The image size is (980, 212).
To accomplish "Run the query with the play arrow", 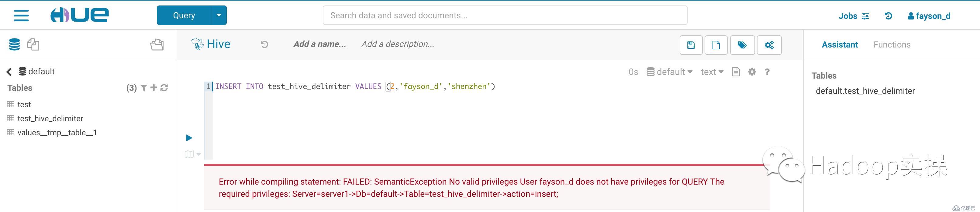I will (x=189, y=138).
